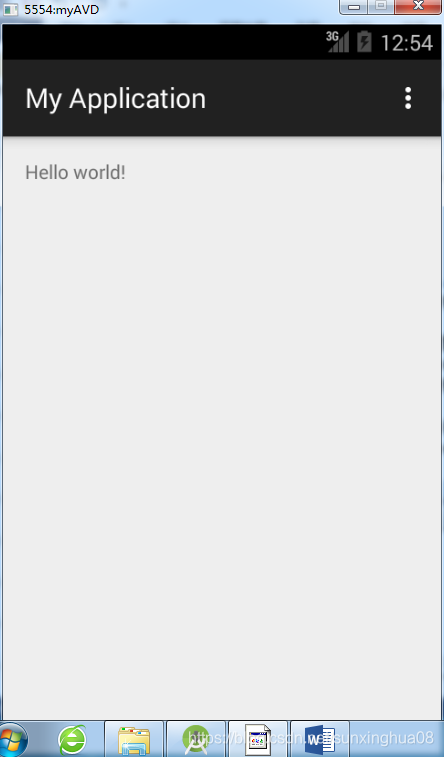Screen dimensions: 444x757
Task: Tap the 3G signal strength icon
Action: point(337,42)
